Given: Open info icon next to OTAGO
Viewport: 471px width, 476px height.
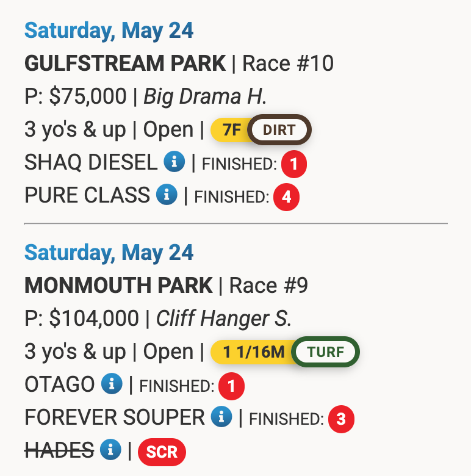Looking at the screenshot, I should click(112, 383).
